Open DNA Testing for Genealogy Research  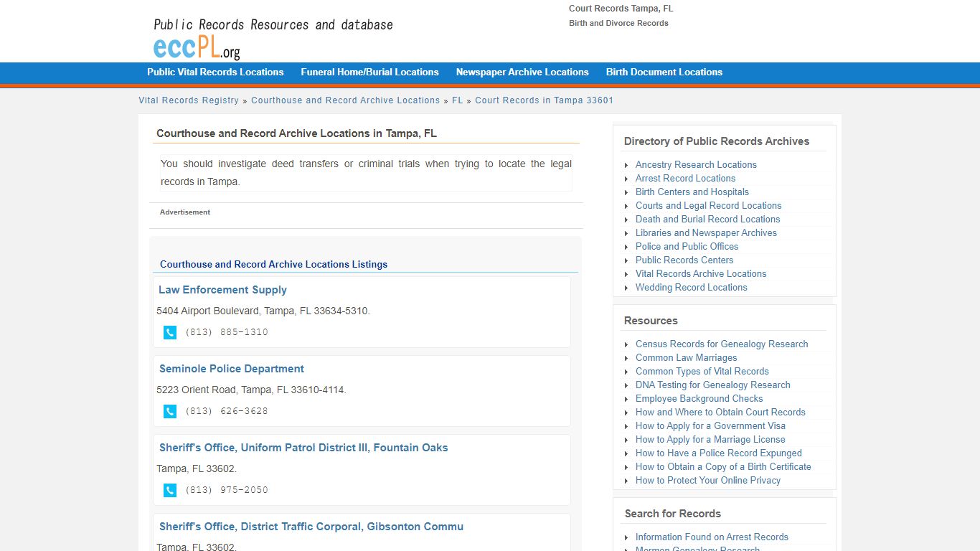pos(712,385)
